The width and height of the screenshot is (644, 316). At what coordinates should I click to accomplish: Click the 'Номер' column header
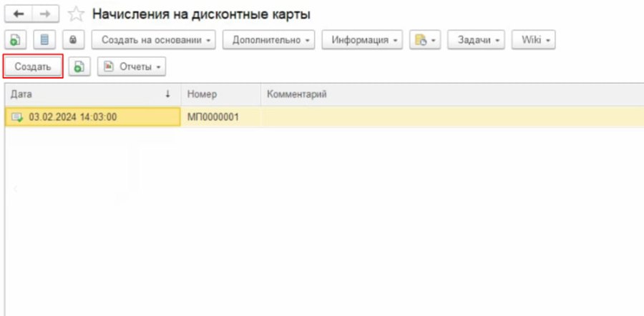(x=220, y=94)
